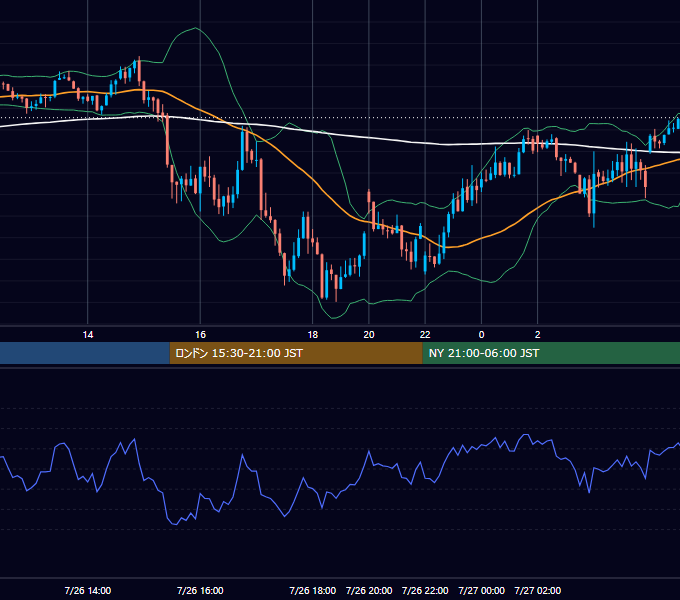Click the 20 hour label on the axis
The image size is (680, 600).
tap(369, 335)
